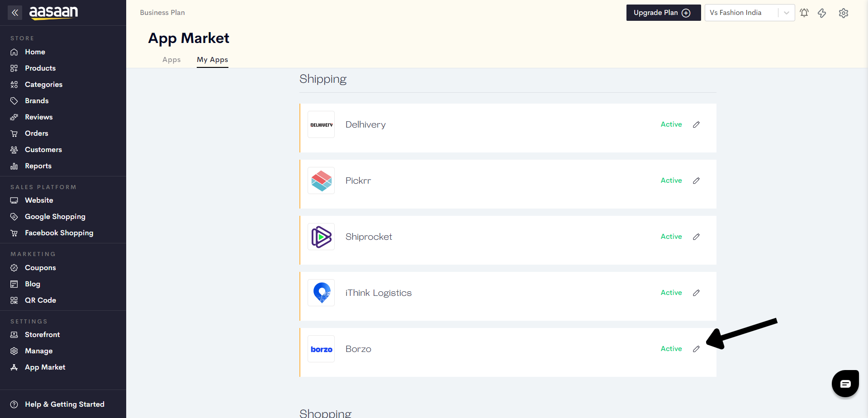Open settings gear icon in header
Viewport: 868px width, 418px height.
tap(844, 13)
